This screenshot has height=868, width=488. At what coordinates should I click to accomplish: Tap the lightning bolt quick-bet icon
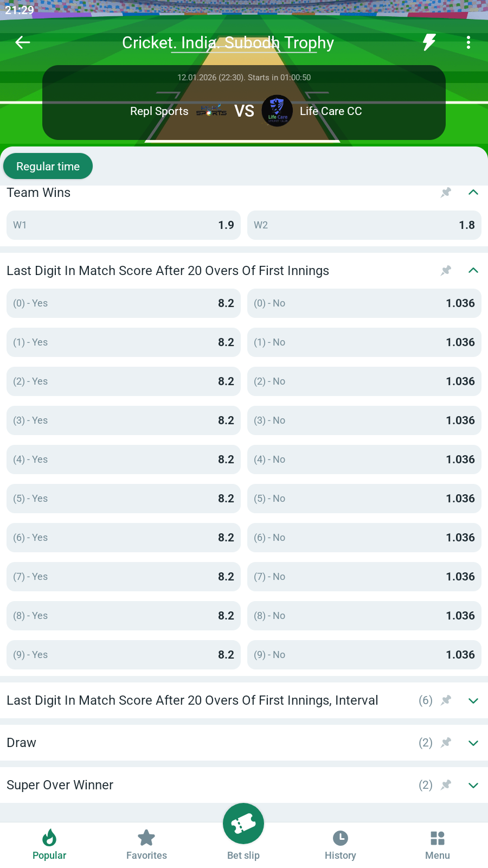point(429,42)
